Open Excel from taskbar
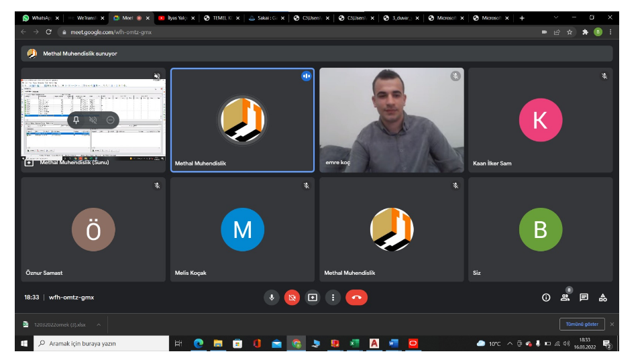This screenshot has height=362, width=644. coord(354,343)
